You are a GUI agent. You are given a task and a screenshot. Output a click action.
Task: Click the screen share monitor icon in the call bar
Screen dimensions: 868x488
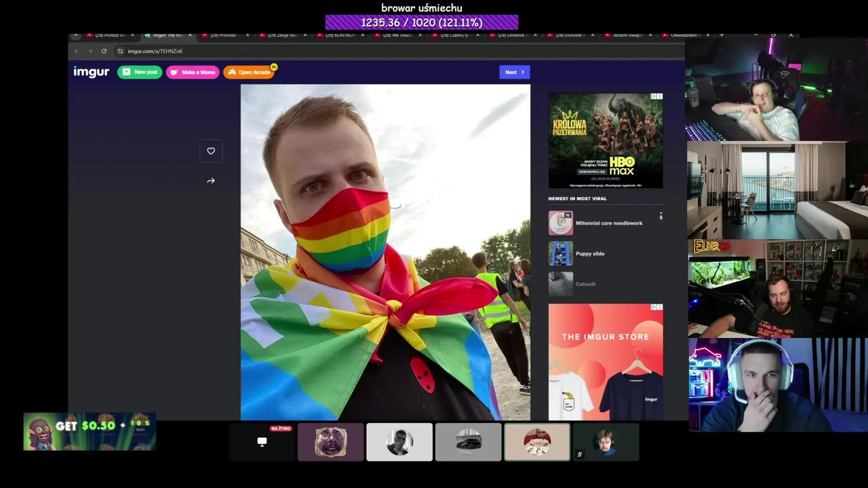pyautogui.click(x=262, y=442)
